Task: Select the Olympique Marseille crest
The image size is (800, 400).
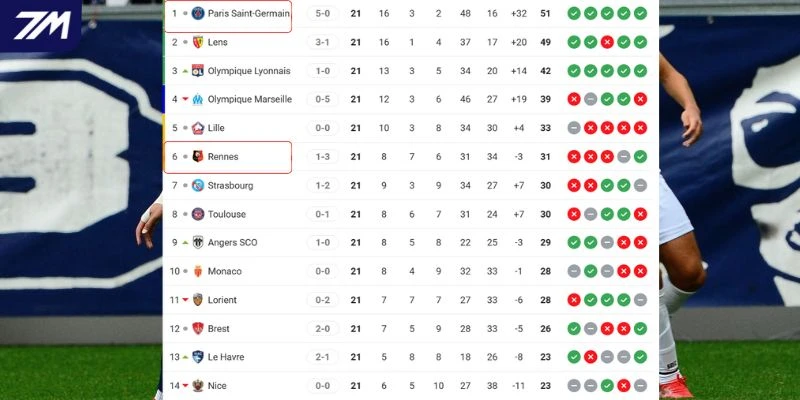Action: click(197, 99)
